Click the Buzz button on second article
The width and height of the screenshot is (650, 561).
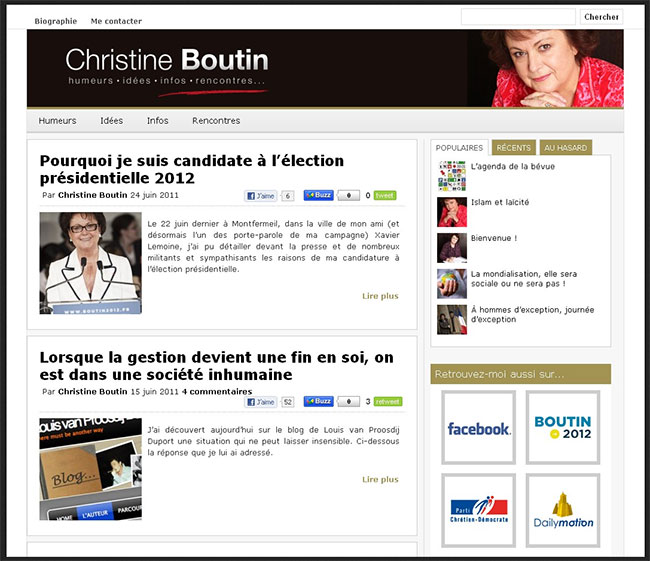click(x=318, y=402)
